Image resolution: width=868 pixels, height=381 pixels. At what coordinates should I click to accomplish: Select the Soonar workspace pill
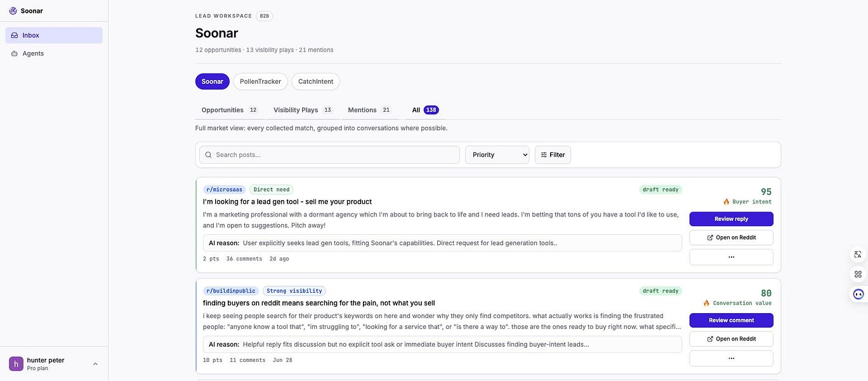tap(213, 81)
